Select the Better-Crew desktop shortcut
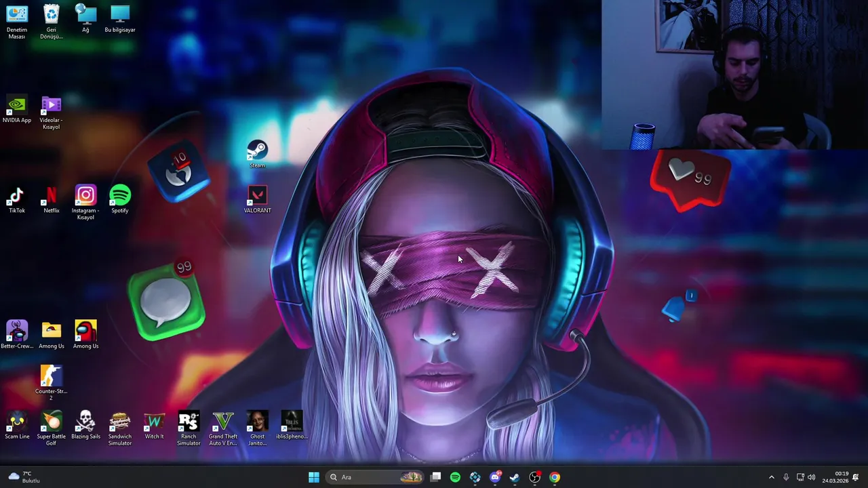Image resolution: width=868 pixels, height=488 pixels. pyautogui.click(x=17, y=335)
